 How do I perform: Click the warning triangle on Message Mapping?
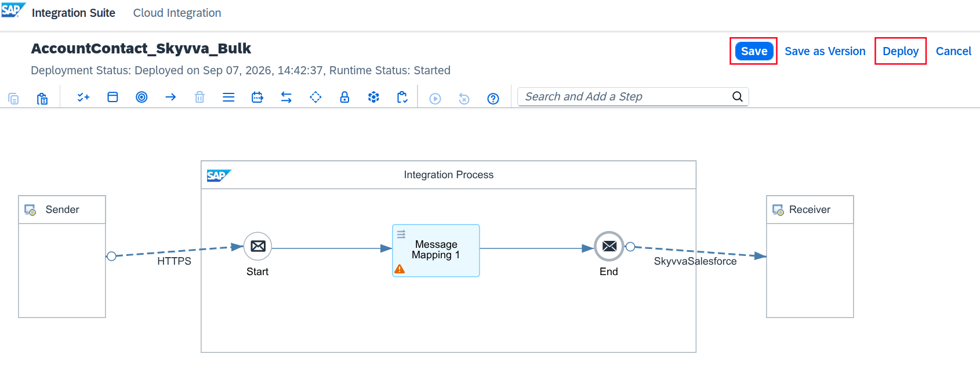tap(400, 269)
